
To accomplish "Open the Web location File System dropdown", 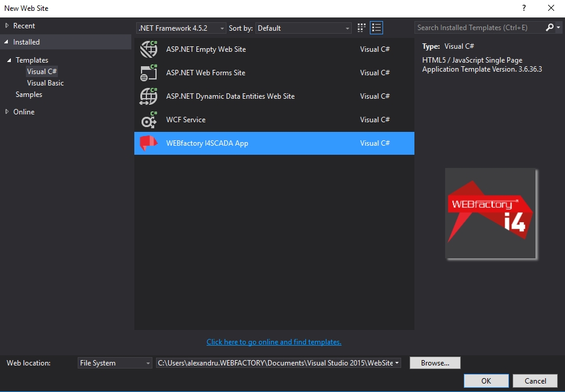I will (x=115, y=363).
